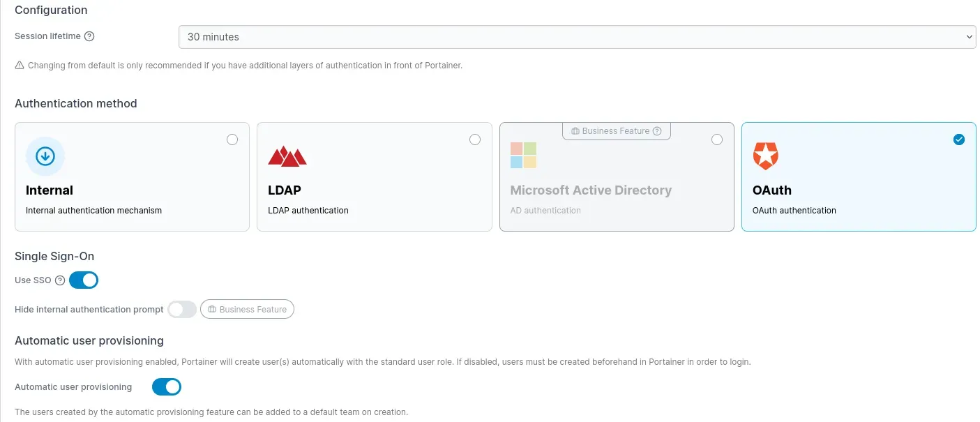The height and width of the screenshot is (422, 980).
Task: Click the LDAP red mountain logo icon
Action: click(x=287, y=156)
